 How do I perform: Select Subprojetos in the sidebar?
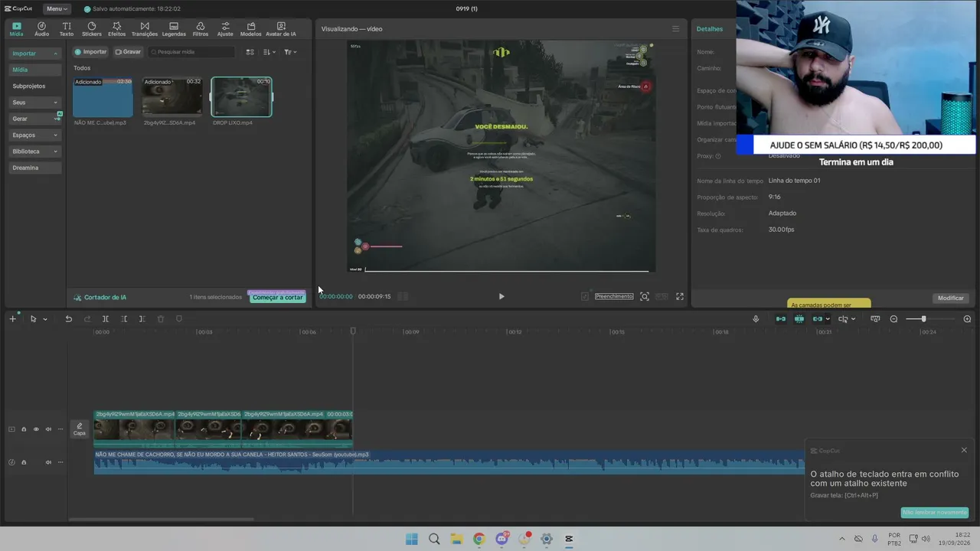coord(29,86)
